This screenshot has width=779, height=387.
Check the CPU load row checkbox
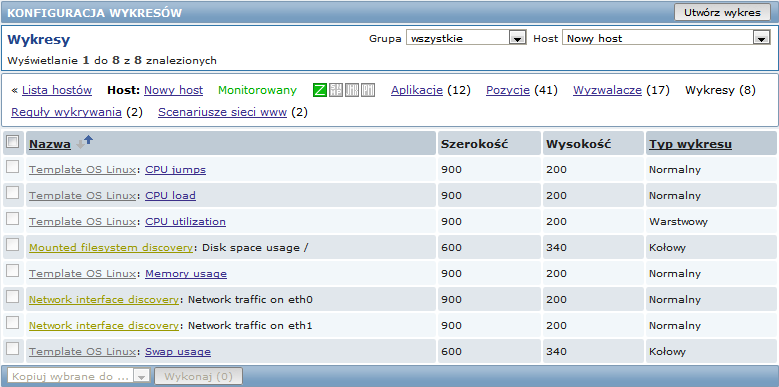coord(12,193)
